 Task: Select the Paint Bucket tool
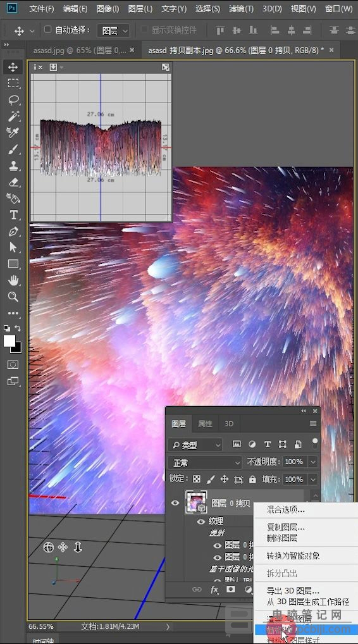(x=13, y=199)
